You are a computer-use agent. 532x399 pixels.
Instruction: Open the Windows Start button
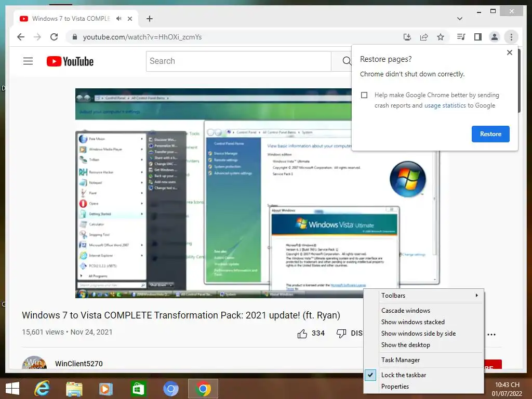point(12,389)
